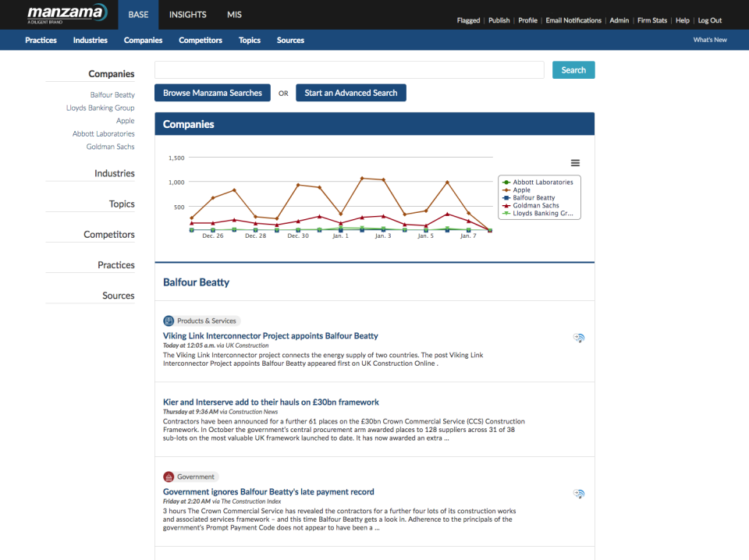This screenshot has height=560, width=749.
Task: Start an Advanced Search
Action: click(x=350, y=92)
